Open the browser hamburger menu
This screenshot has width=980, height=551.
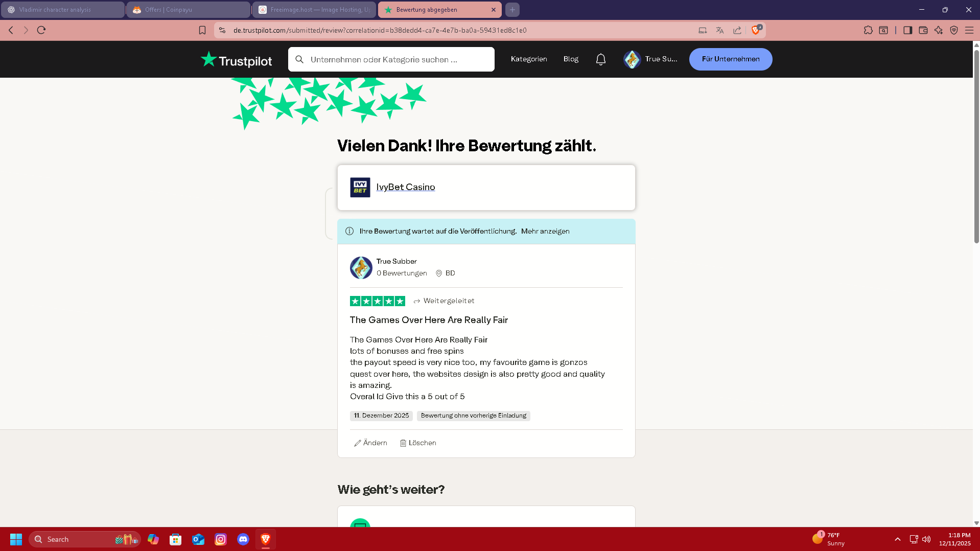(969, 30)
